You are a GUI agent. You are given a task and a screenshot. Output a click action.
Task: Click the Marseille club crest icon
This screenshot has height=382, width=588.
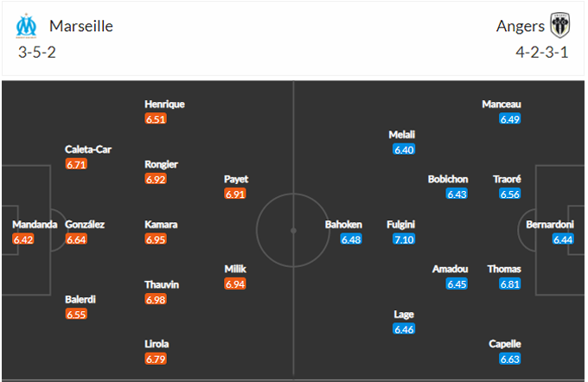point(27,26)
